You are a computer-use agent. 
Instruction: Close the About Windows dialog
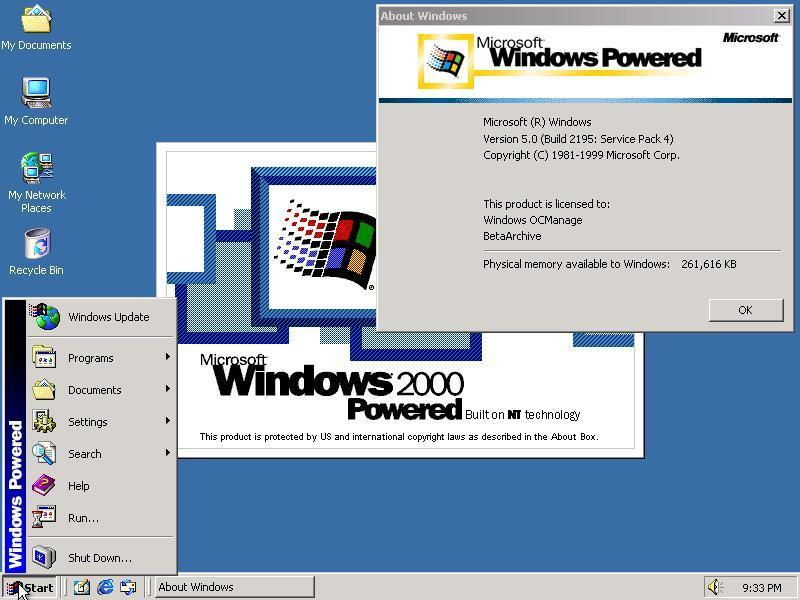(x=781, y=16)
